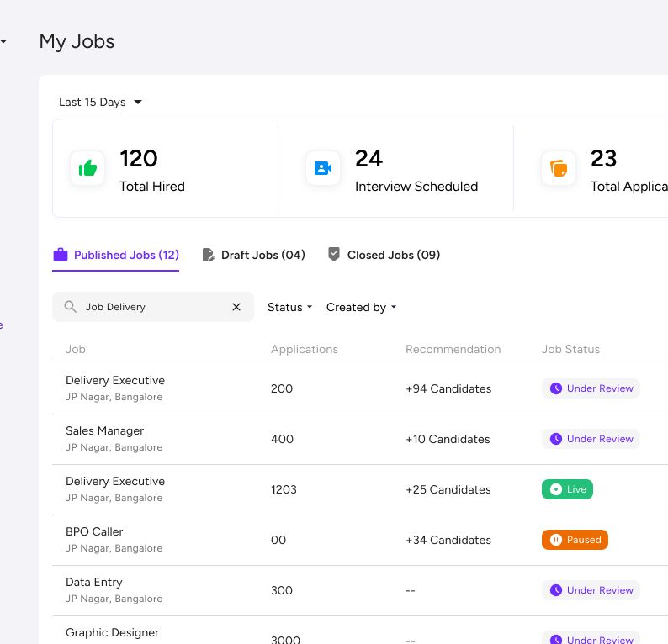Screen dimensions: 668x644
Task: Open the Sales Manager job listing
Action: [x=105, y=431]
